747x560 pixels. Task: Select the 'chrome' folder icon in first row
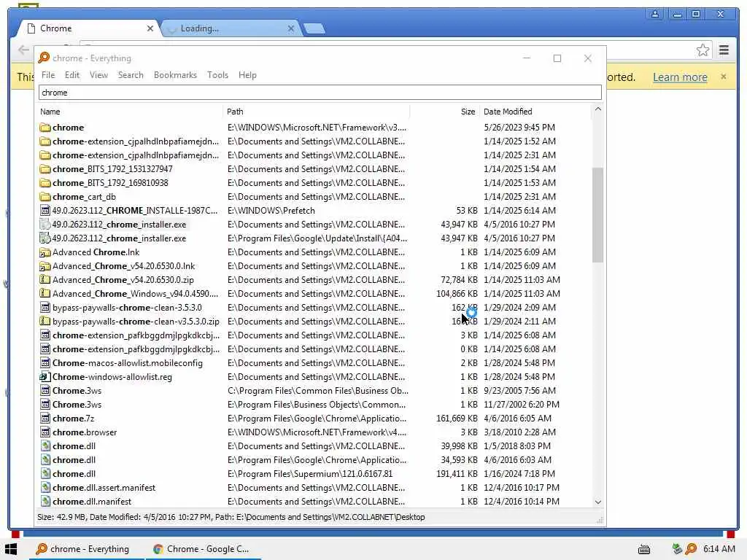[45, 127]
